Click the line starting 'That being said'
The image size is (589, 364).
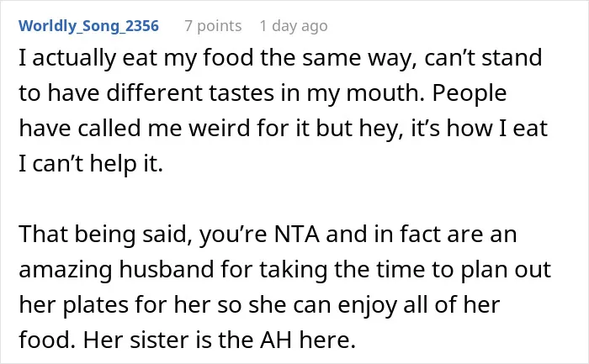(x=268, y=235)
